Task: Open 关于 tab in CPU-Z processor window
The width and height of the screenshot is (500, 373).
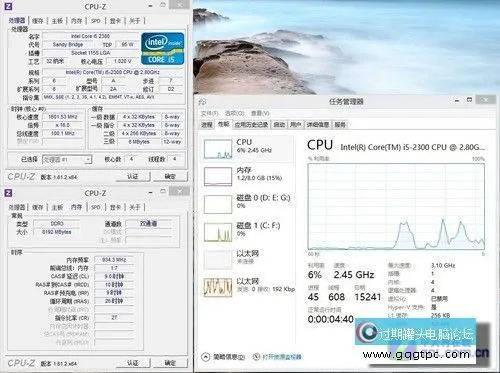Action: click(x=134, y=21)
